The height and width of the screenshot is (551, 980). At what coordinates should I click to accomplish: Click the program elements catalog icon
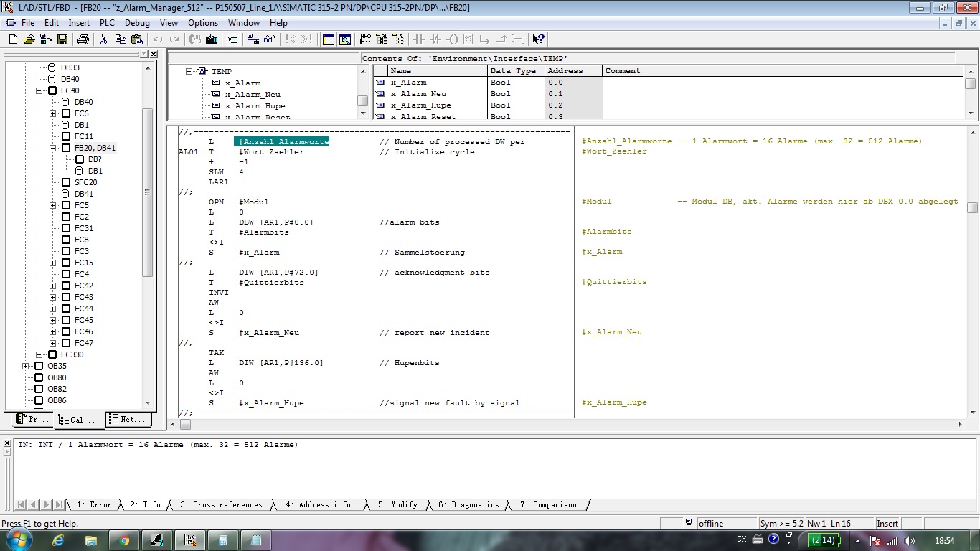[x=382, y=39]
